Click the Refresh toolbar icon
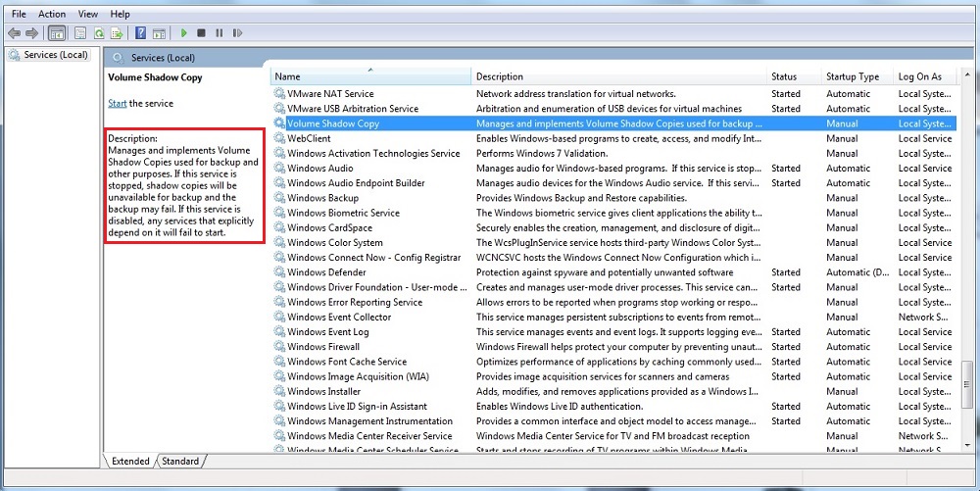This screenshot has width=980, height=491. pyautogui.click(x=98, y=33)
